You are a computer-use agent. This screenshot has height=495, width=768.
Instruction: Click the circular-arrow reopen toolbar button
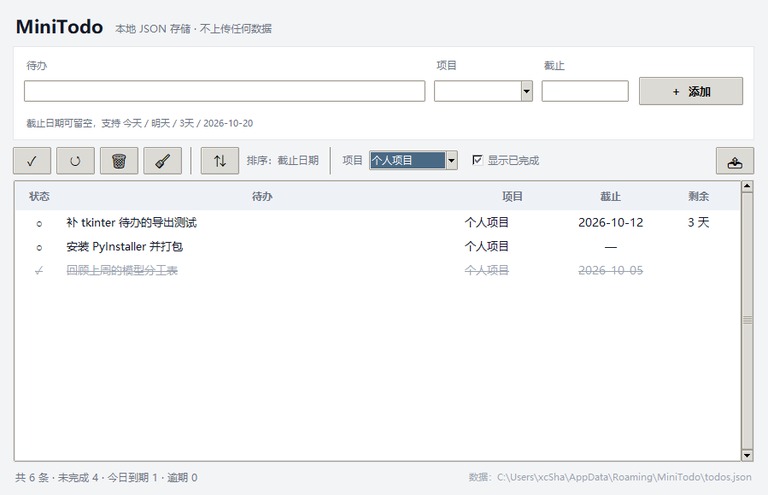[75, 161]
